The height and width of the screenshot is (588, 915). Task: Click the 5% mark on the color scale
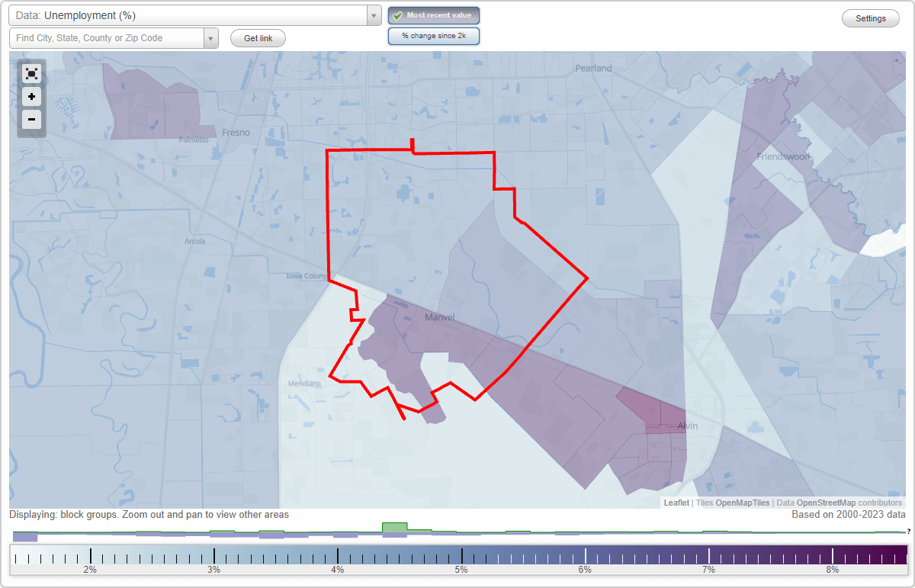461,555
